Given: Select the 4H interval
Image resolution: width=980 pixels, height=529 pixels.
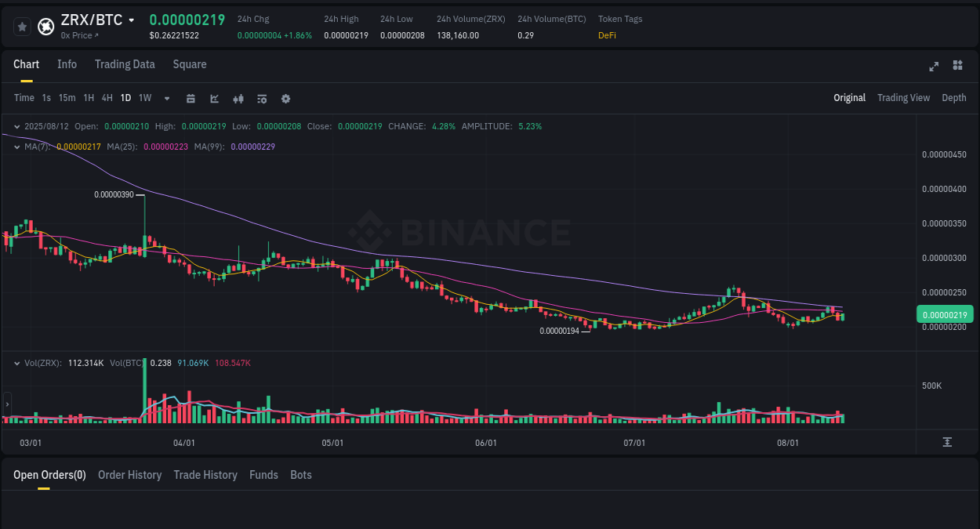Looking at the screenshot, I should [107, 98].
